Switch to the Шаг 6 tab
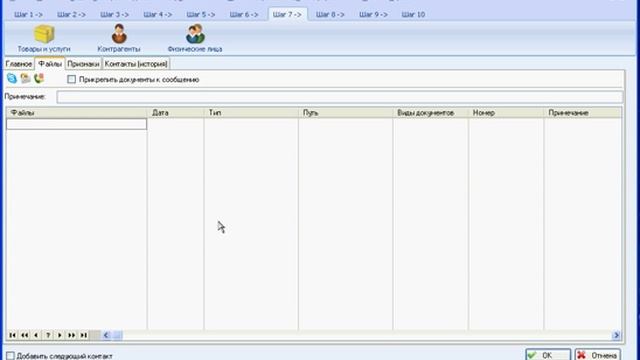Screen dimensions: 640x360 pyautogui.click(x=244, y=14)
